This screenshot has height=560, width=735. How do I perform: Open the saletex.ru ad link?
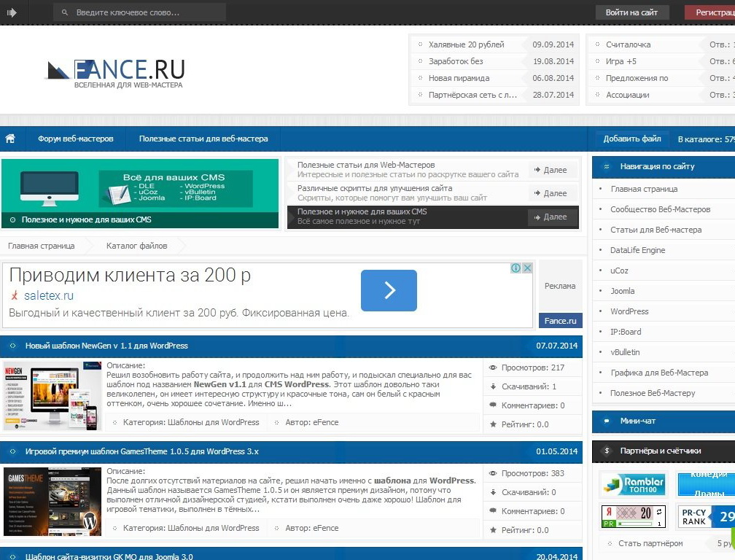pos(49,296)
